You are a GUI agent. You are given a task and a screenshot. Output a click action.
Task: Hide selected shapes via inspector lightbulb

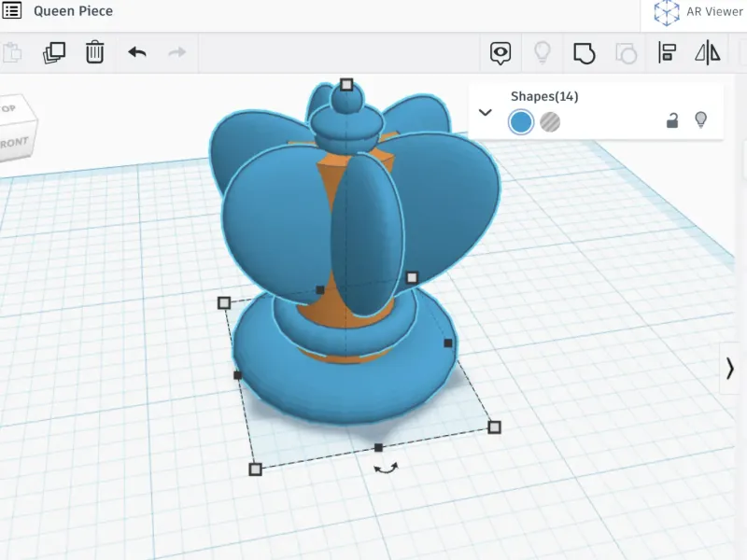coord(700,119)
